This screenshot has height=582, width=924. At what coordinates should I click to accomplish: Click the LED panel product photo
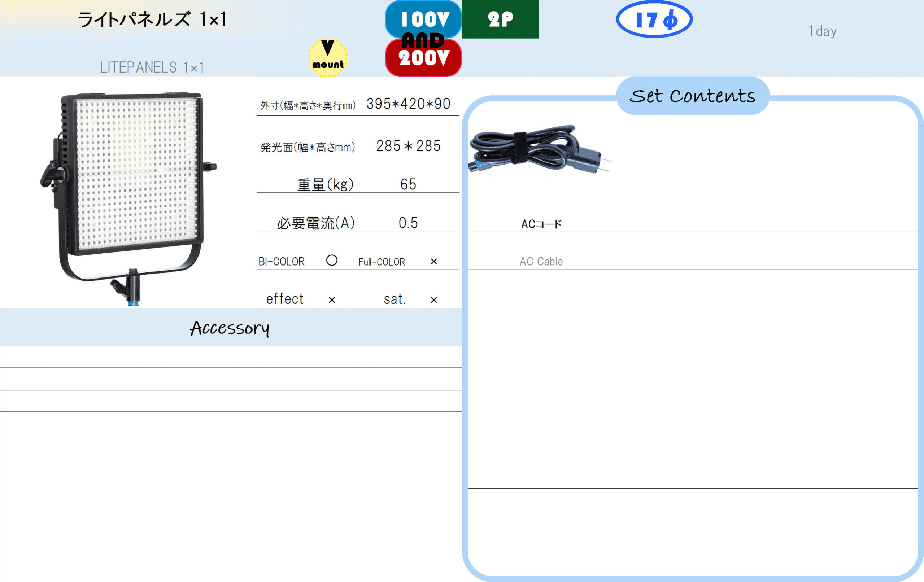[128, 199]
